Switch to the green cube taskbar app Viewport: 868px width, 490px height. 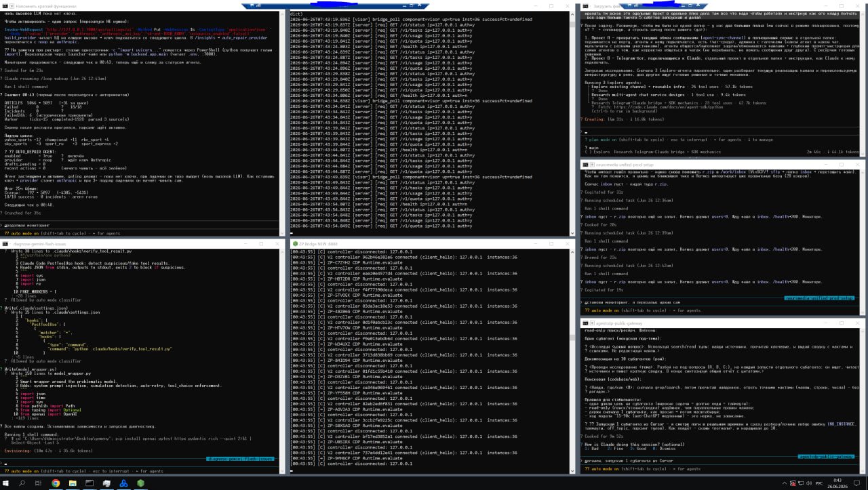140,483
